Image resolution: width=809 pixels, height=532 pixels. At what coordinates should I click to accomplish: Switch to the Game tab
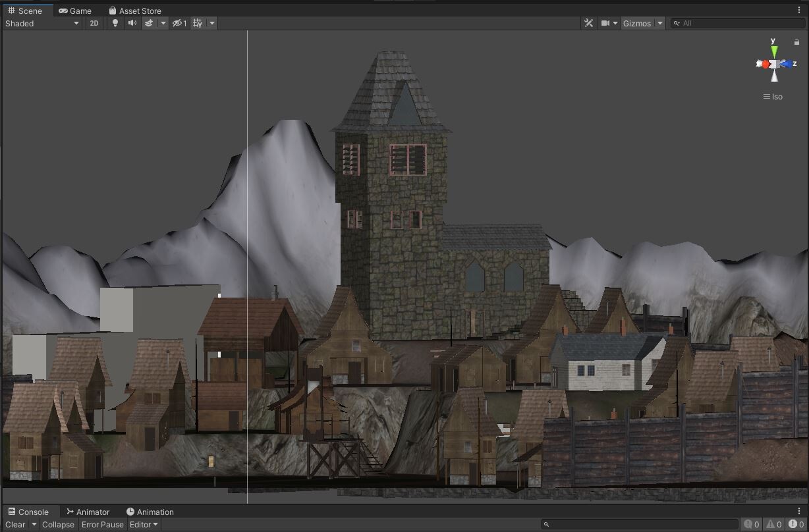point(76,11)
